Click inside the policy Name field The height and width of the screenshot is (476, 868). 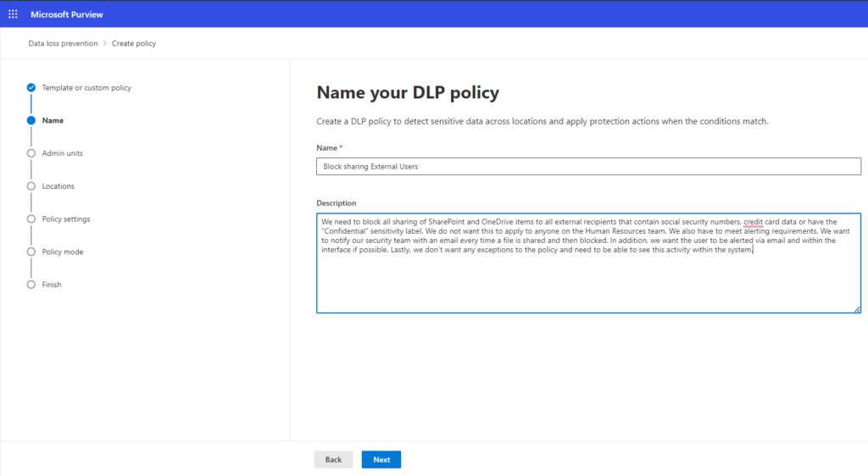click(588, 167)
